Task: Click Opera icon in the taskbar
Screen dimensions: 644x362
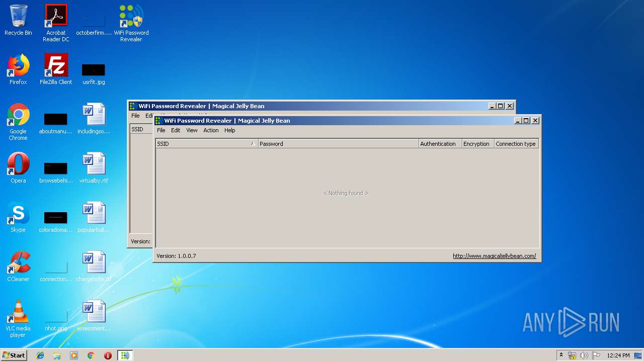Action: [108, 355]
